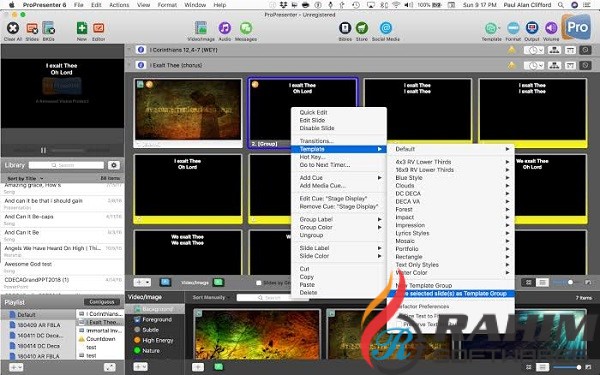Click the New document icon
The width and height of the screenshot is (600, 375).
pyautogui.click(x=82, y=28)
